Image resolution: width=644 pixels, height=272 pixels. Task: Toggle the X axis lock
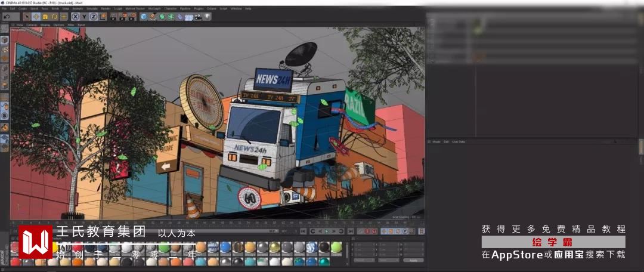(76, 17)
